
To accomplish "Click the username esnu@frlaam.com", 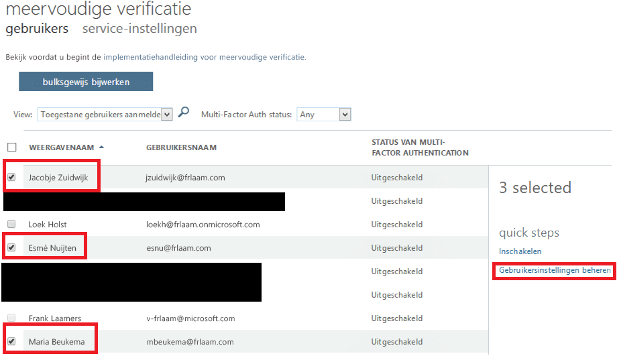I will [x=178, y=248].
